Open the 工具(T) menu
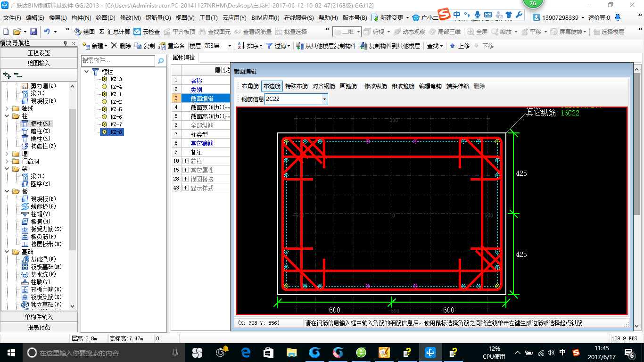 click(208, 18)
